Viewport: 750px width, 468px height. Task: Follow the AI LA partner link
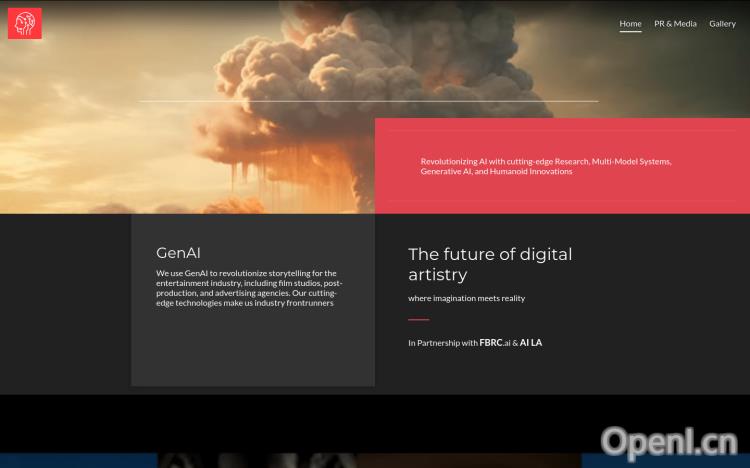point(531,343)
